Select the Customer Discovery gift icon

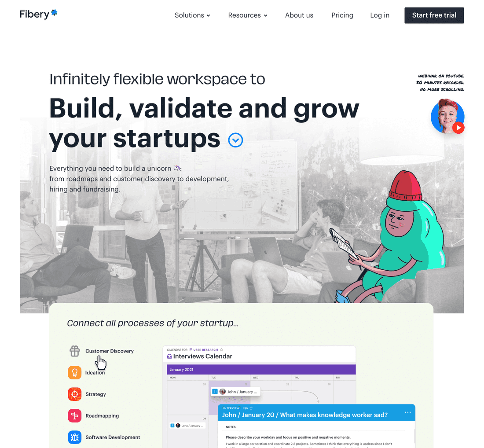[75, 351]
